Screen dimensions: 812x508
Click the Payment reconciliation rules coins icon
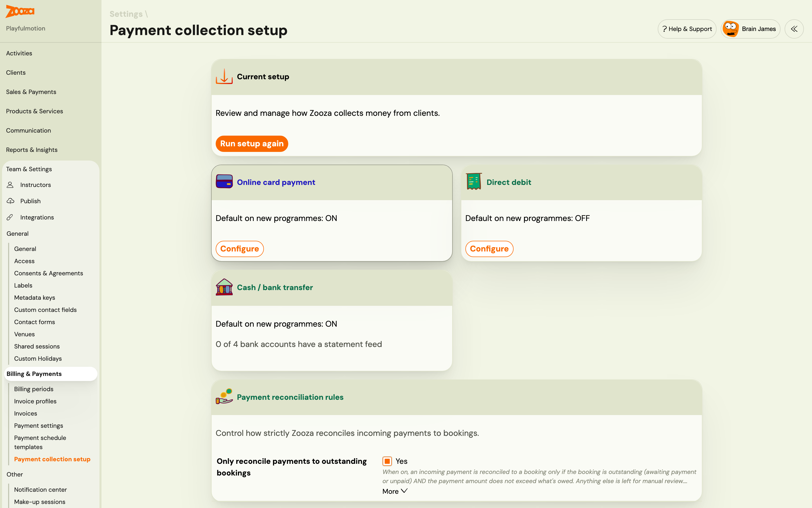[x=224, y=396]
